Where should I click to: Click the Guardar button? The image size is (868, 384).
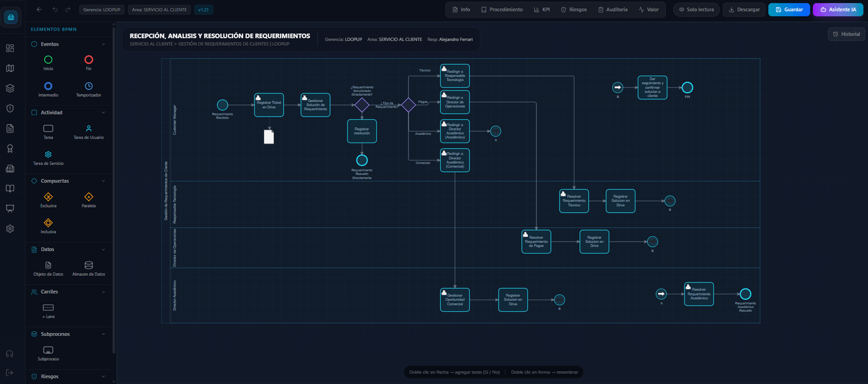coord(789,10)
